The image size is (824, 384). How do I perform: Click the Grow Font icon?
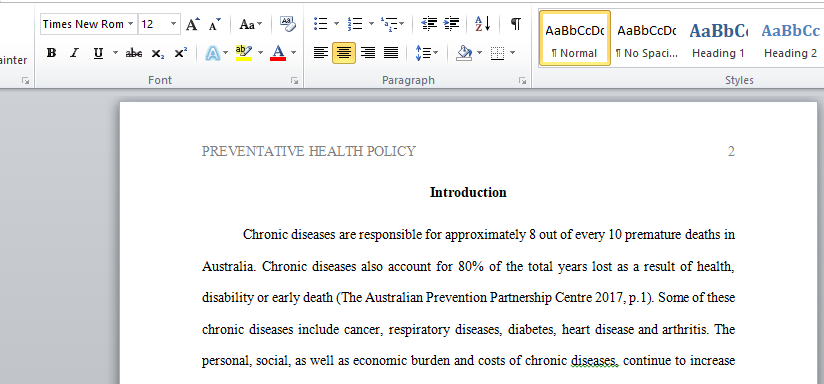(193, 24)
